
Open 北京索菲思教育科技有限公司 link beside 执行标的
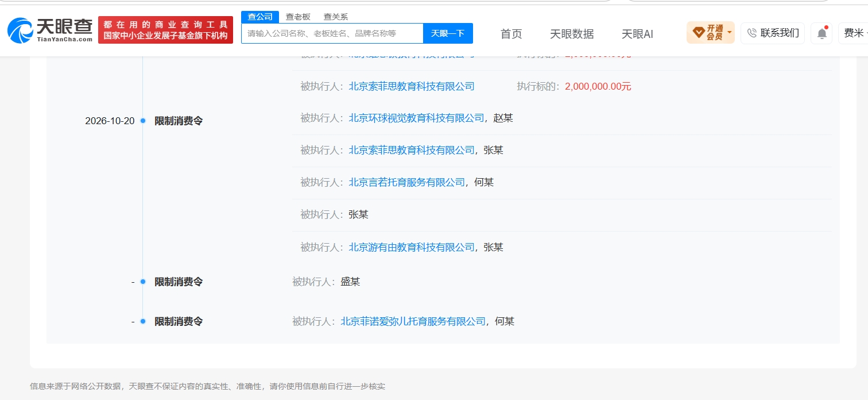click(x=412, y=86)
